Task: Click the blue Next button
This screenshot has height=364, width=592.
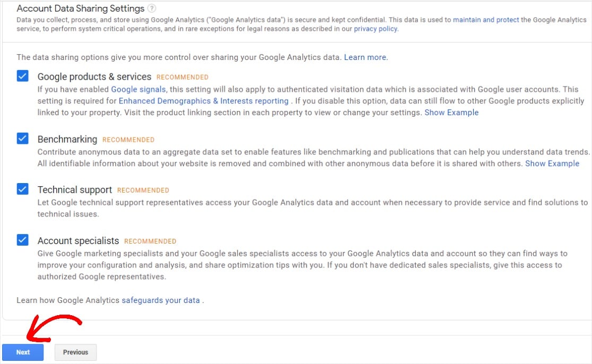Action: [x=23, y=352]
